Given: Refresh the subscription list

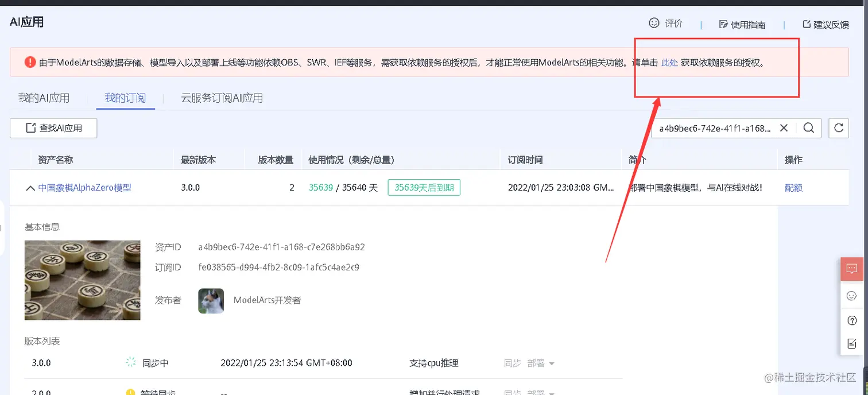Looking at the screenshot, I should point(839,128).
